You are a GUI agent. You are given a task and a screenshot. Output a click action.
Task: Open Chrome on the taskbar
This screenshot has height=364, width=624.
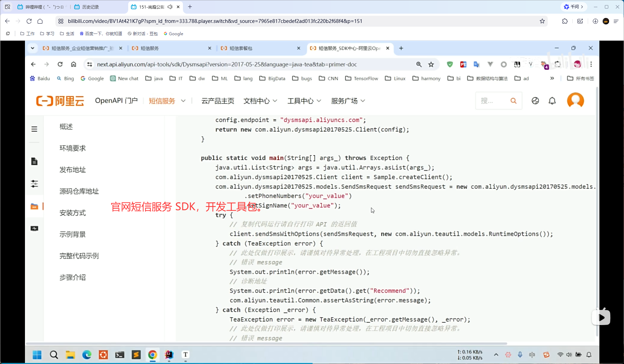(x=152, y=355)
